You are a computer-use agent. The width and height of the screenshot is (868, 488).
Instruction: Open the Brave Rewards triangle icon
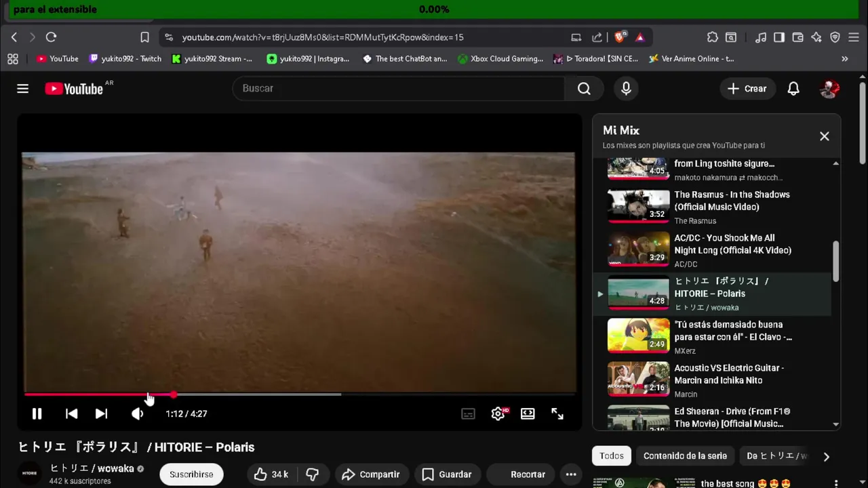coord(639,37)
